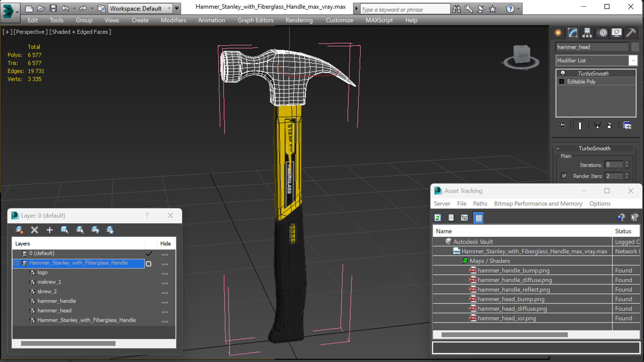Set 0 (default) as the current layer checkmark
The height and width of the screenshot is (362, 644).
click(149, 254)
